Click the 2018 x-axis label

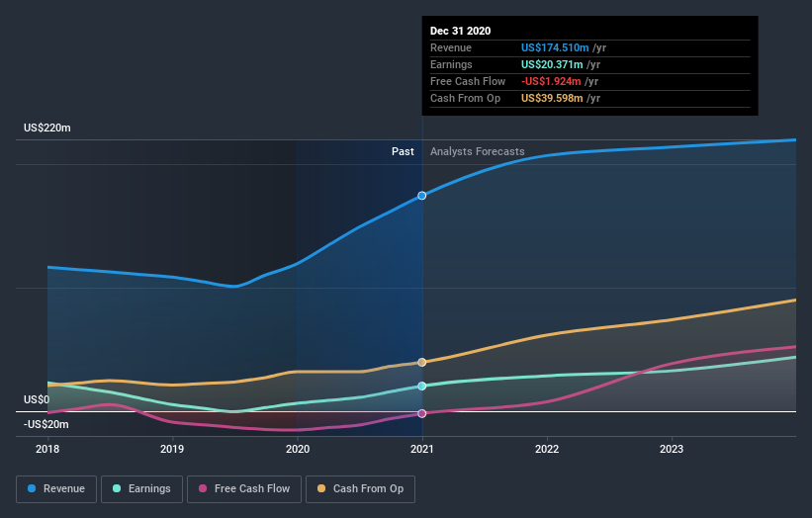[x=47, y=449]
